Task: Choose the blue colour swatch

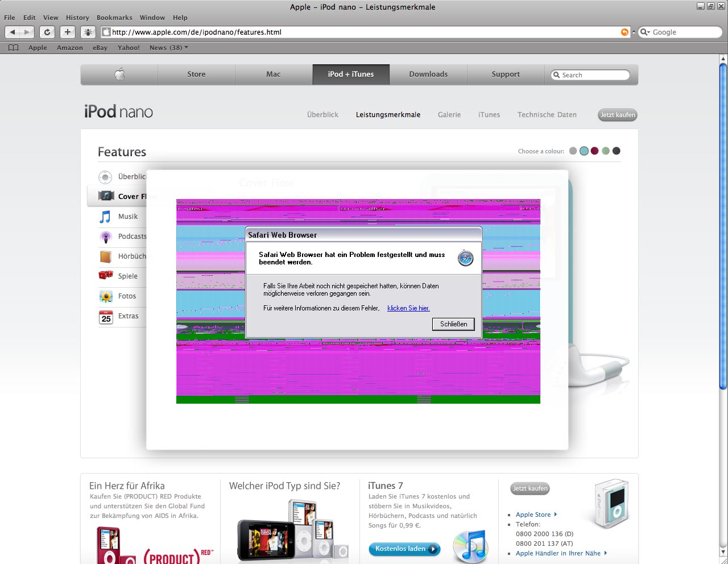Action: pyautogui.click(x=584, y=151)
